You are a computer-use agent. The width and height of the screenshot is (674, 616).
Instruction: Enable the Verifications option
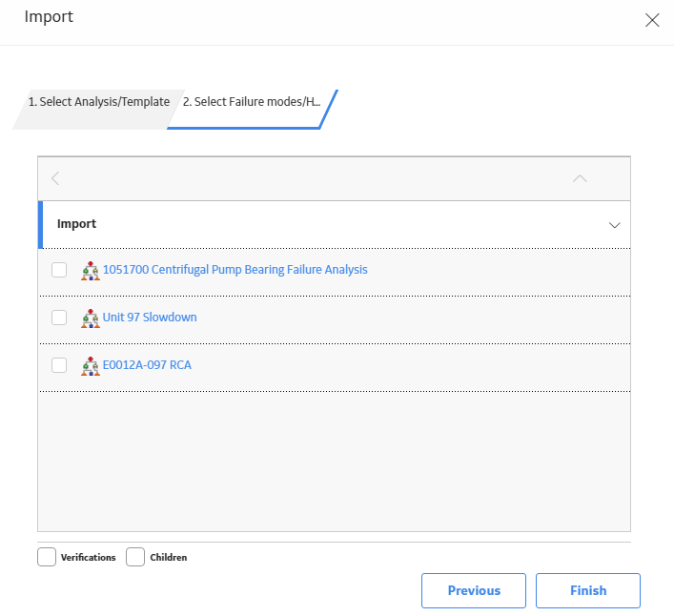[47, 557]
